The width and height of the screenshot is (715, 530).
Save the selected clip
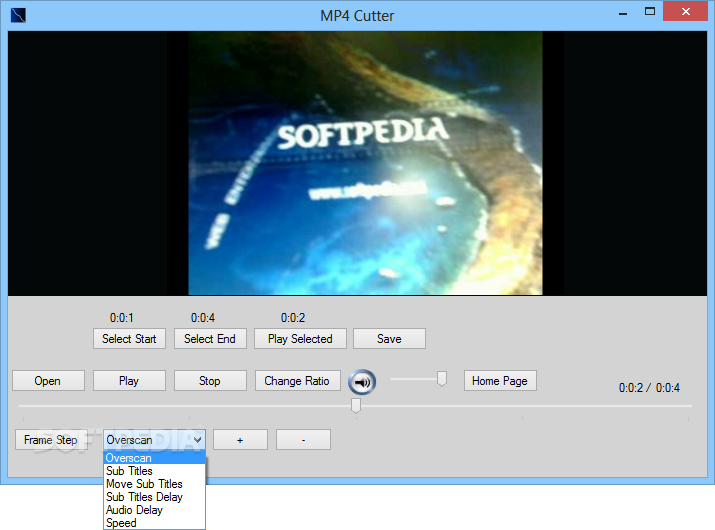coord(389,339)
